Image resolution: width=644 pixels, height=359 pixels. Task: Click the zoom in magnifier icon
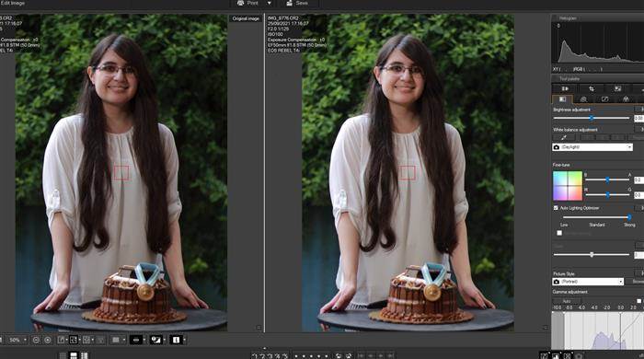[x=48, y=340]
